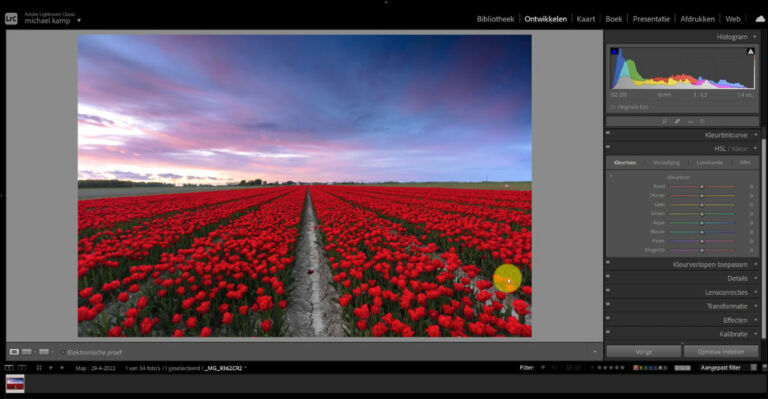Open the Bibliotheek module
768x399 pixels.
pos(495,19)
